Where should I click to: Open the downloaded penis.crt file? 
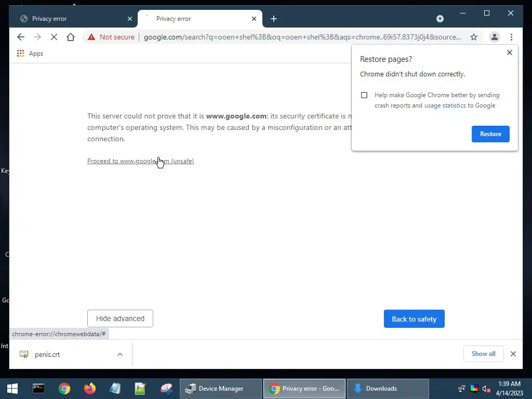(47, 354)
